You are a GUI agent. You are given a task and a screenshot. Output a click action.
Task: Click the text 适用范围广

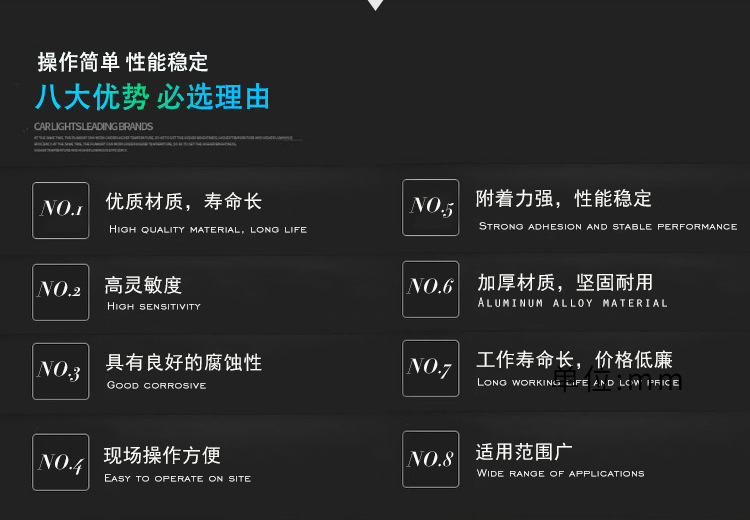[524, 452]
